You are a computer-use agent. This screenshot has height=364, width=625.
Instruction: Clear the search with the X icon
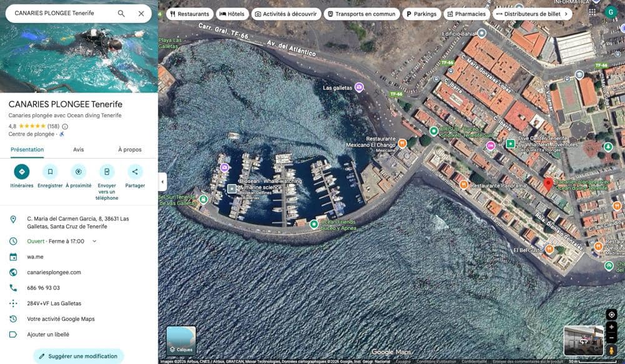point(141,13)
